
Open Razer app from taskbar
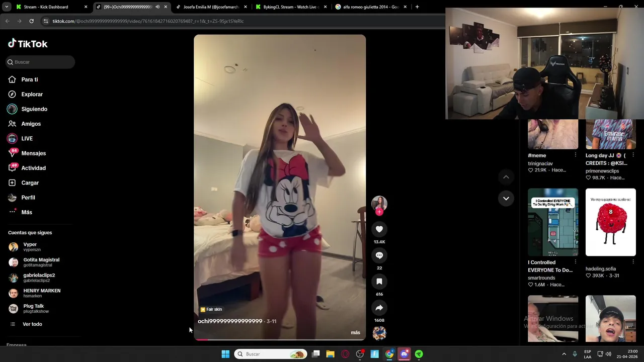419,354
